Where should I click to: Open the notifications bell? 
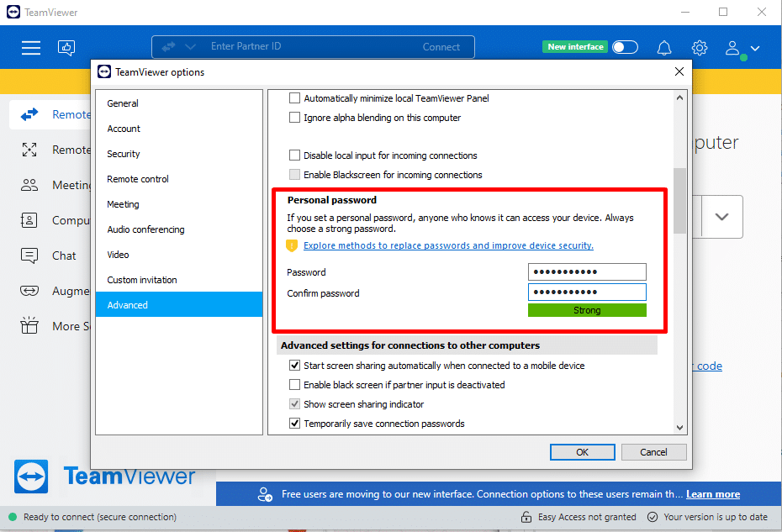coord(663,48)
